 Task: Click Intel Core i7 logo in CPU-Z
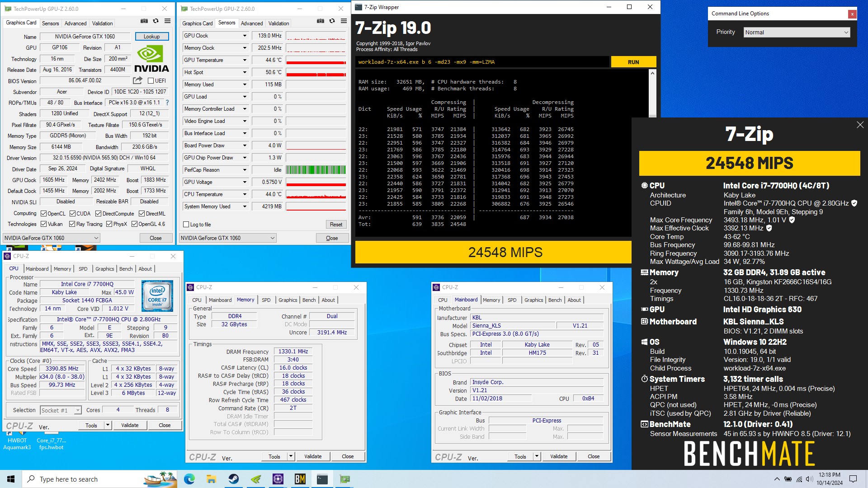tap(157, 296)
